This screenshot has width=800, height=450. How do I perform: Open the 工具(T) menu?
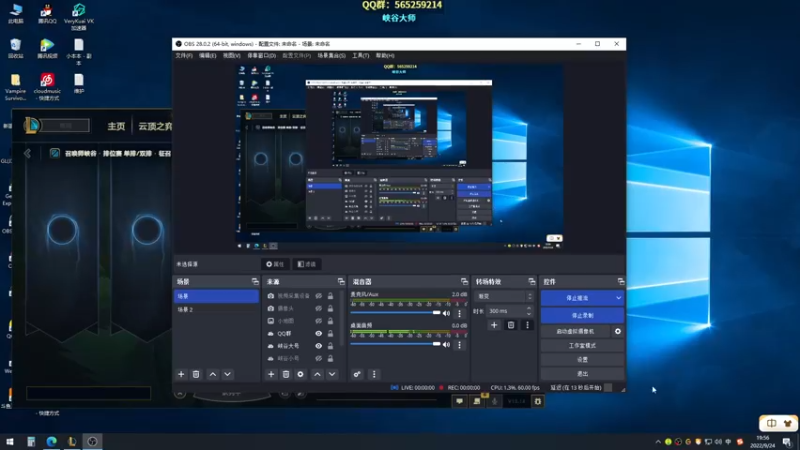point(360,56)
